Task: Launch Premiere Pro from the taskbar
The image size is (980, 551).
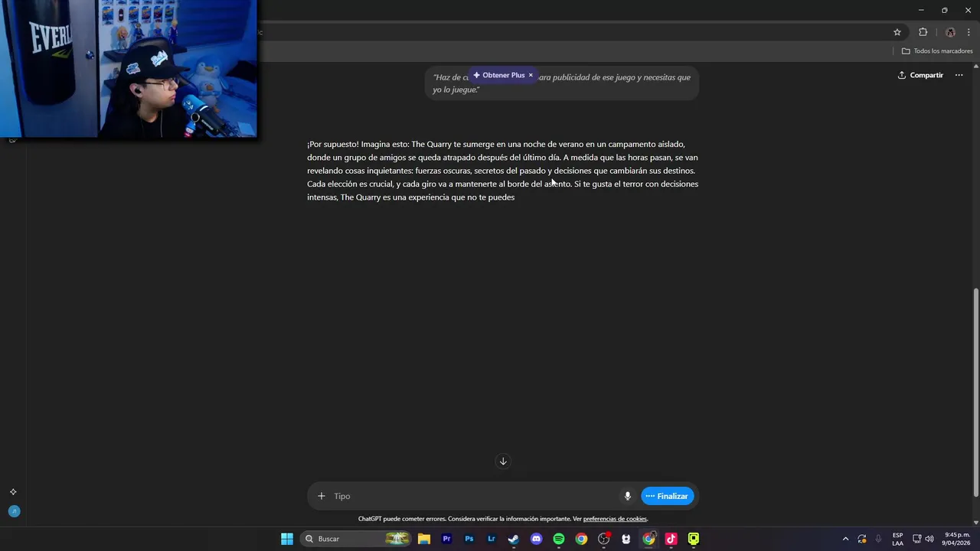Action: point(446,539)
